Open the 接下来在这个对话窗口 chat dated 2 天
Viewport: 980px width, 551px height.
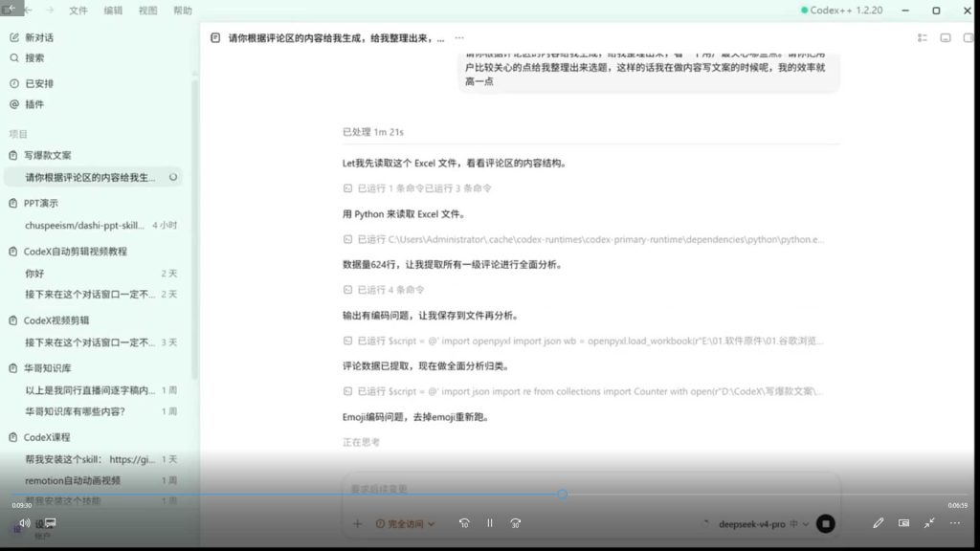pyautogui.click(x=94, y=295)
